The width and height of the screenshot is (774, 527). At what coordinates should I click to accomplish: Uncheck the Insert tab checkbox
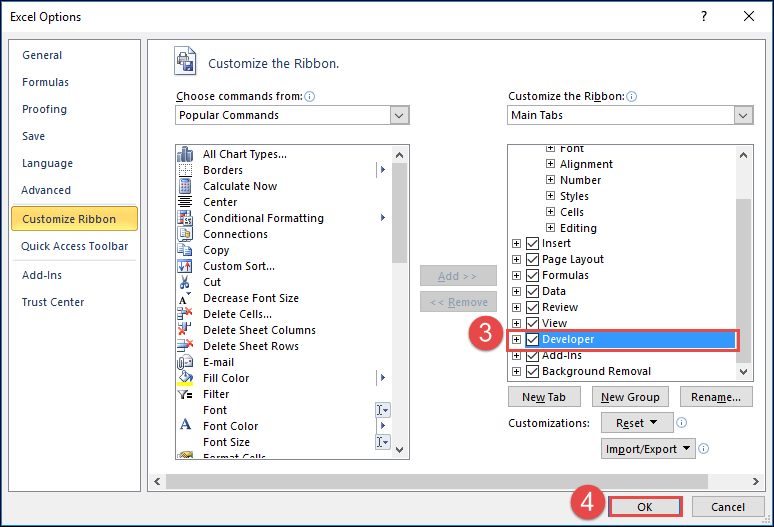click(532, 243)
